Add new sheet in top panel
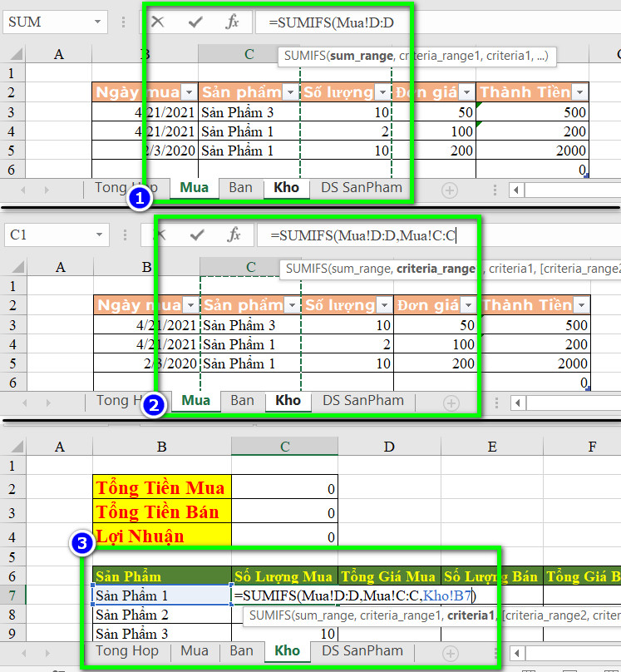Image resolution: width=621 pixels, height=672 pixels. (449, 190)
